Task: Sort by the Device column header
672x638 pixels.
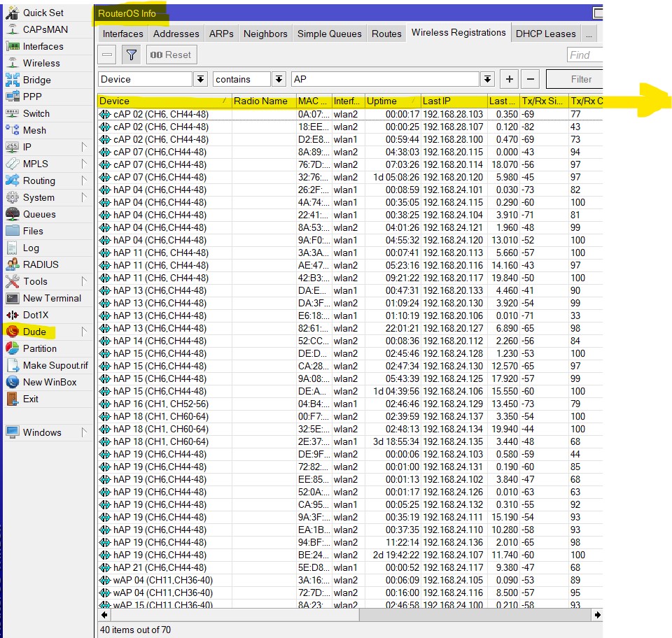Action: pyautogui.click(x=164, y=101)
